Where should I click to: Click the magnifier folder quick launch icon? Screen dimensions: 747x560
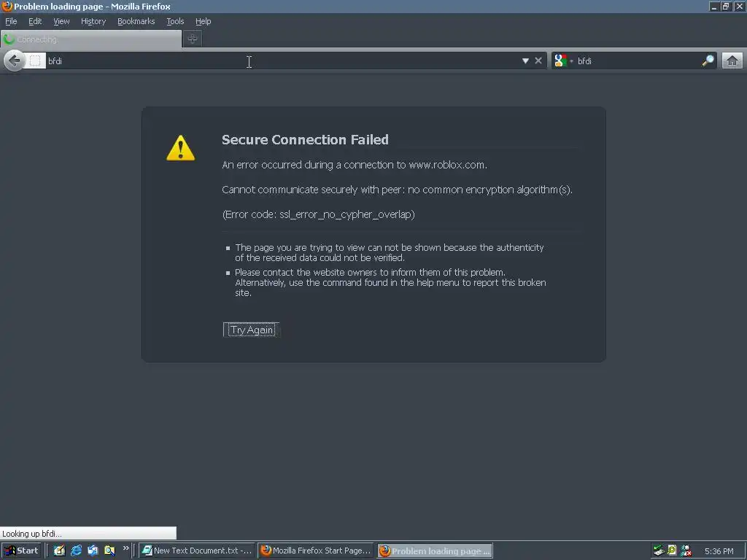click(x=109, y=551)
